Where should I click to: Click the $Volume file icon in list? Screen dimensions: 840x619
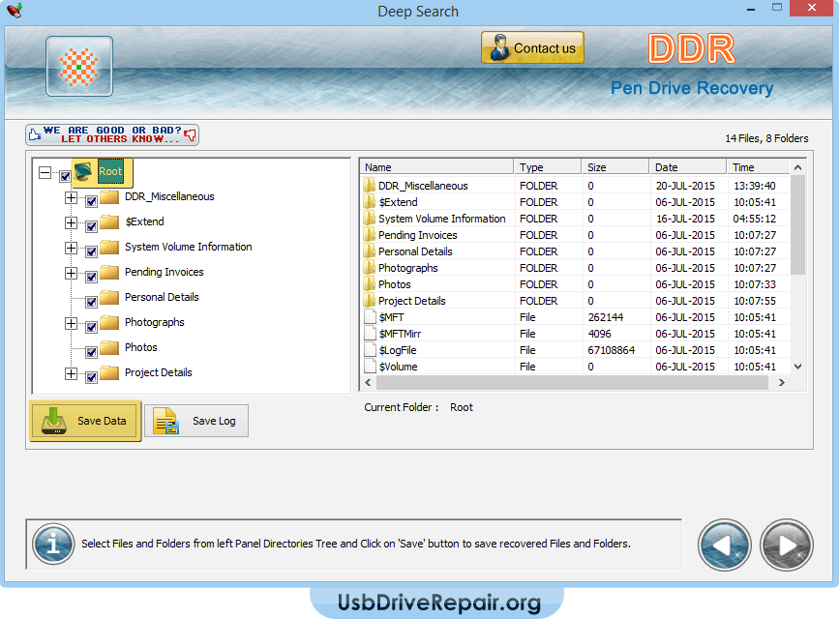(x=370, y=367)
